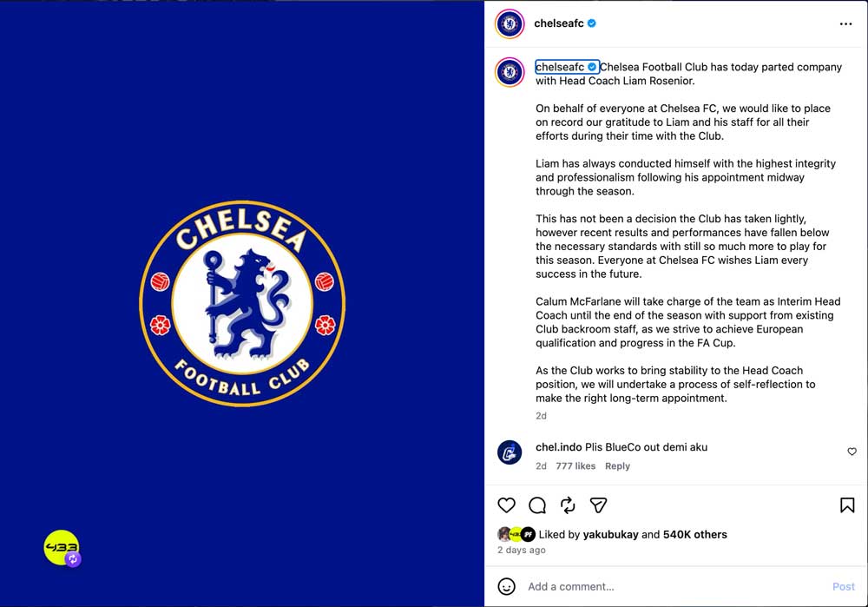Click 777 likes under chel.indo's comment
The height and width of the screenshot is (607, 868).
pyautogui.click(x=575, y=465)
